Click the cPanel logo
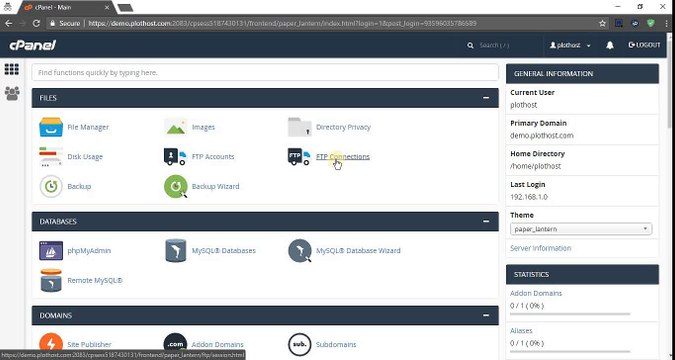This screenshot has width=675, height=360. click(33, 45)
